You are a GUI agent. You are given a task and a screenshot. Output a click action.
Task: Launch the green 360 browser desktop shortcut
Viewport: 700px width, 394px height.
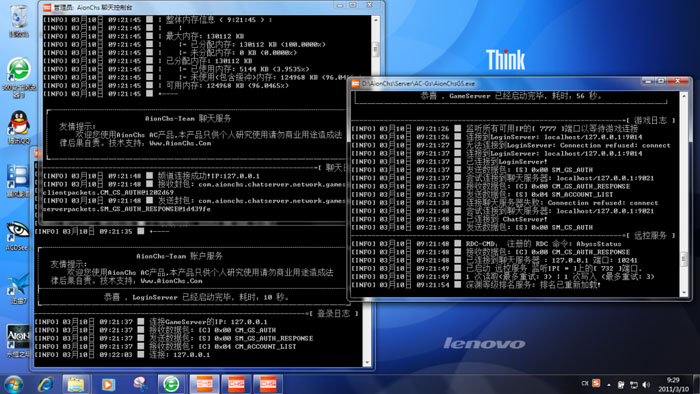[19, 77]
